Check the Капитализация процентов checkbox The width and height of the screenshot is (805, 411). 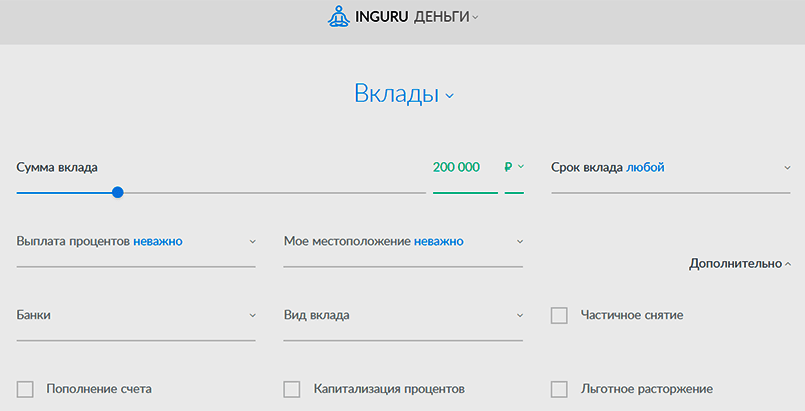tap(292, 389)
